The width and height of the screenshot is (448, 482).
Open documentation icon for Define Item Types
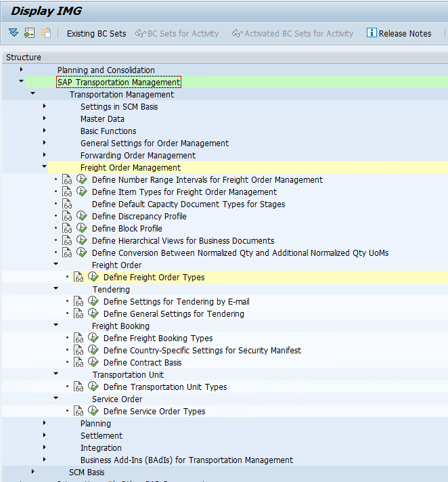click(x=67, y=192)
